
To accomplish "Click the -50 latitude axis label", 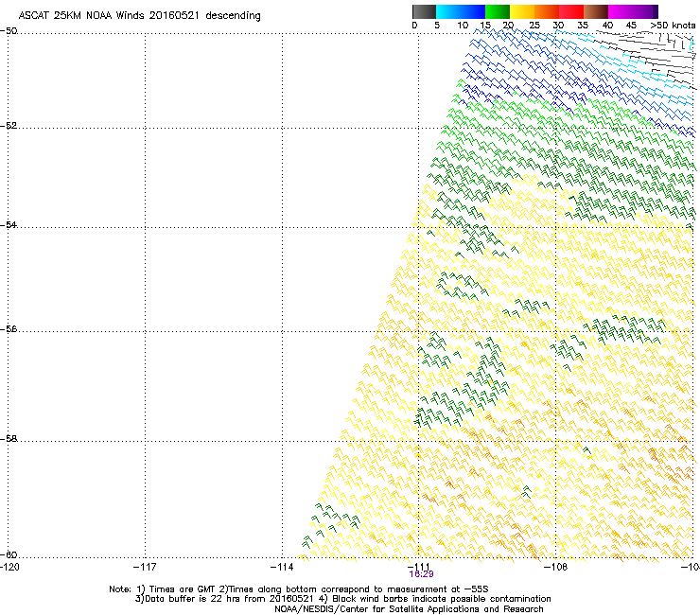I will (x=9, y=31).
